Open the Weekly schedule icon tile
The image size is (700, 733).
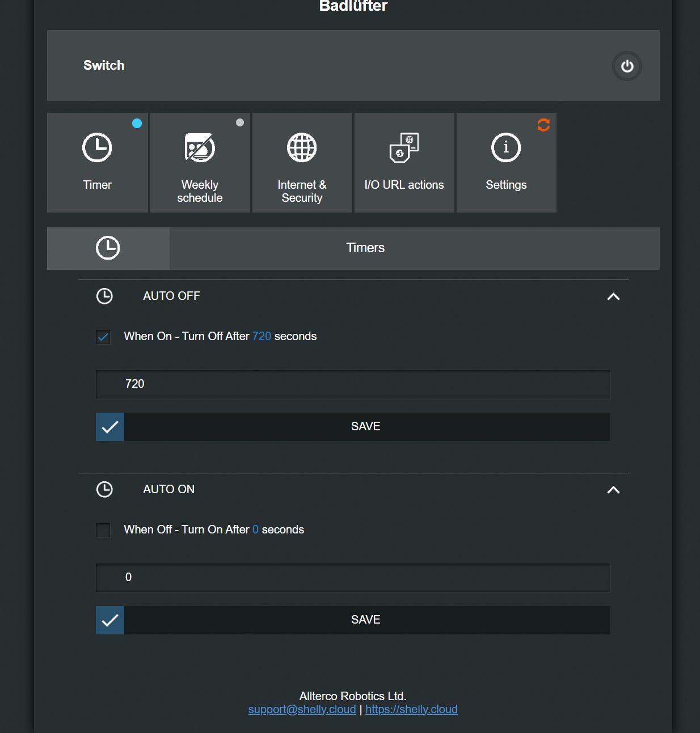[x=200, y=148]
